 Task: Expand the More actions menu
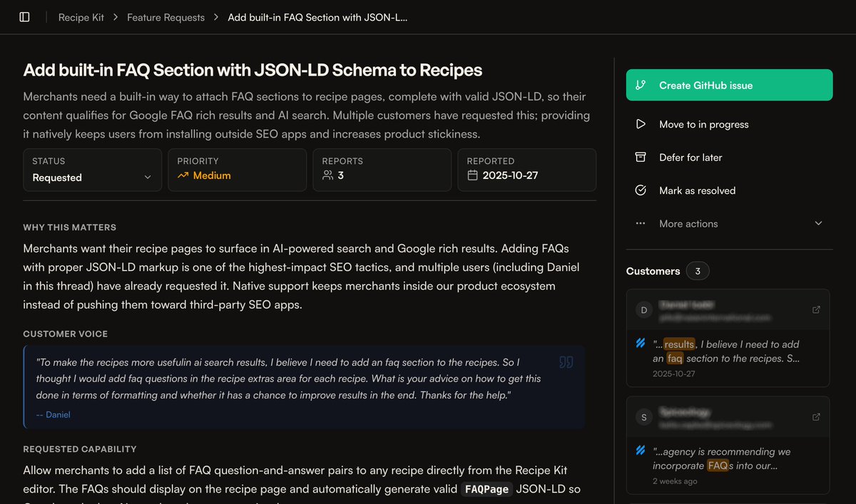[729, 223]
